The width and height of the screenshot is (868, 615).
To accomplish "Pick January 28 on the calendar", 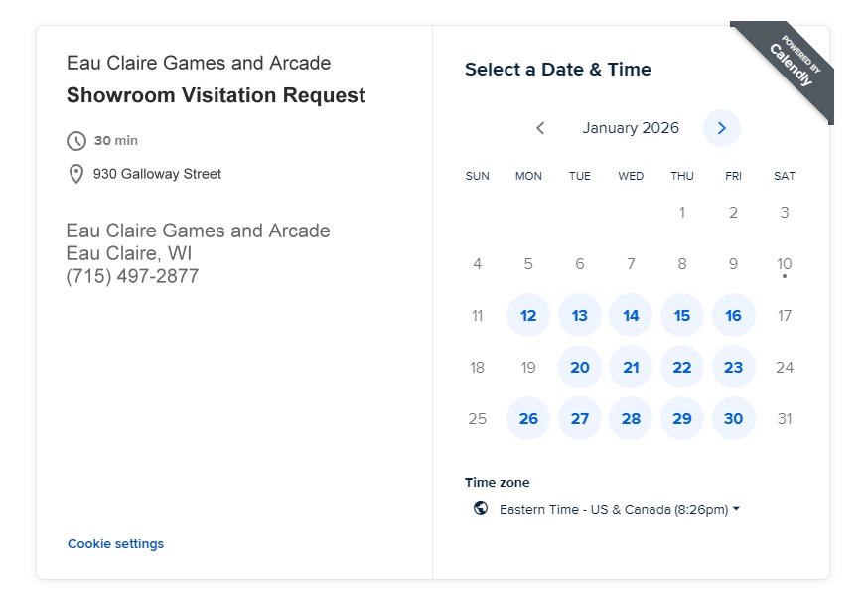I will tap(631, 418).
